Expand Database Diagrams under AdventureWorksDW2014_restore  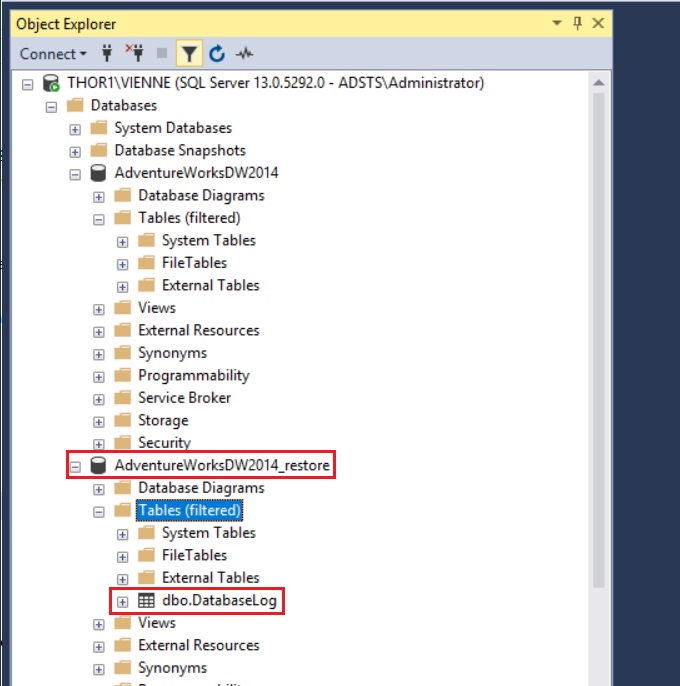coord(98,490)
